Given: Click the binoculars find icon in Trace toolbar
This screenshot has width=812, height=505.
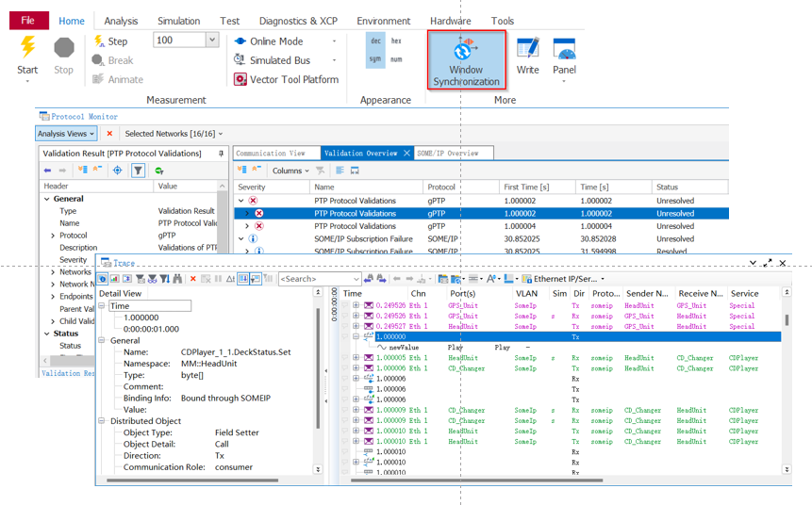Looking at the screenshot, I should tap(177, 279).
